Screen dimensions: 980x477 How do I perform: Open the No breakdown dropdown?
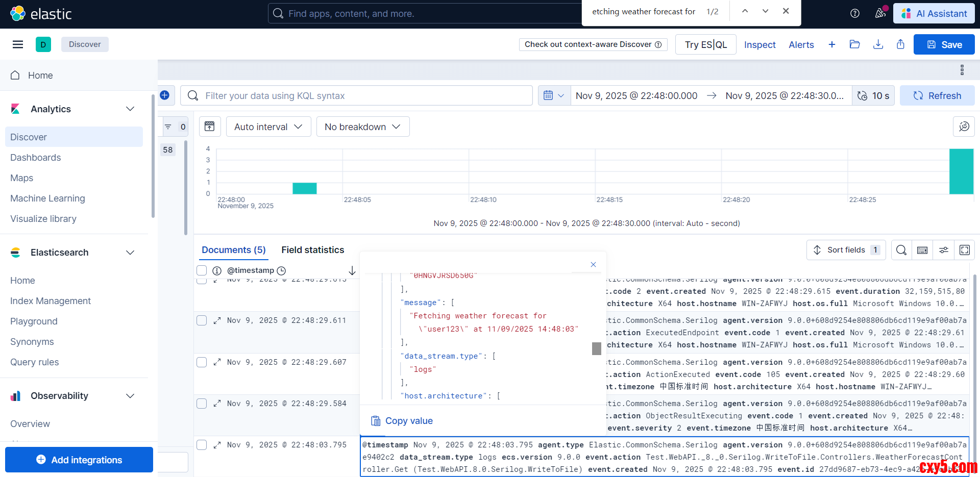[x=362, y=127]
